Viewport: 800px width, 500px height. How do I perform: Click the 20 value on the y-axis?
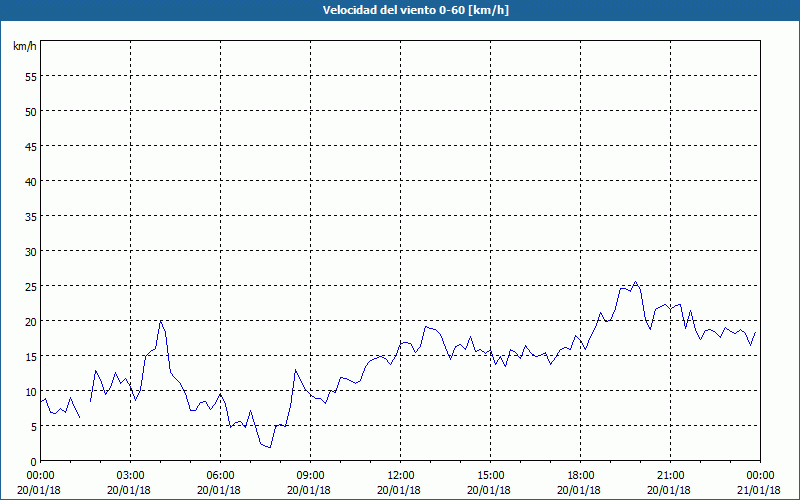(x=31, y=321)
